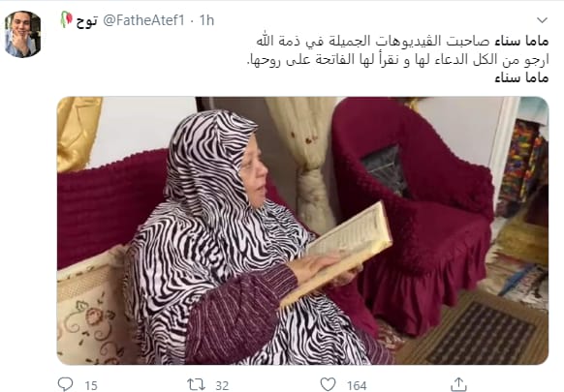The height and width of the screenshot is (392, 564).
Task: Retweet this post using the arrows icon
Action: [x=197, y=384]
